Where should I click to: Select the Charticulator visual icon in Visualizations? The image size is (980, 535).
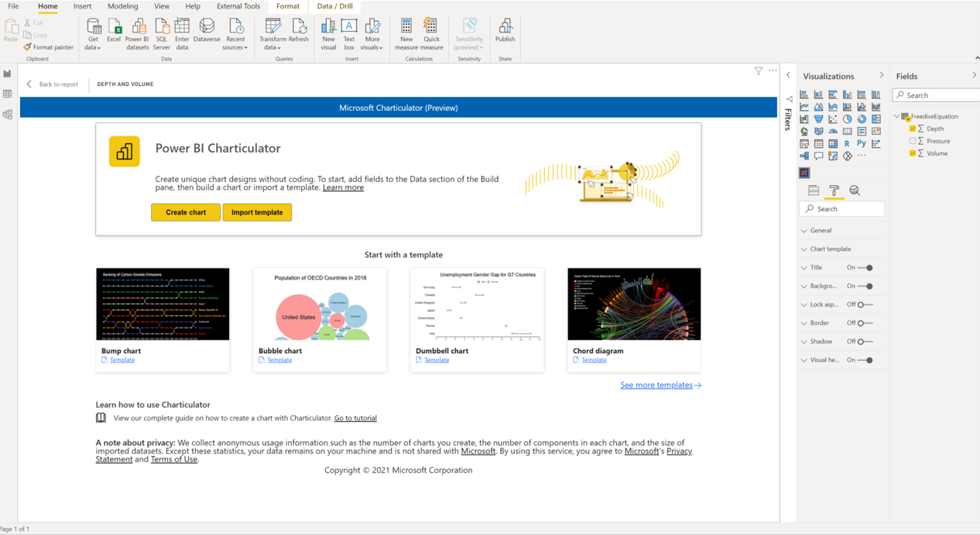click(x=804, y=173)
